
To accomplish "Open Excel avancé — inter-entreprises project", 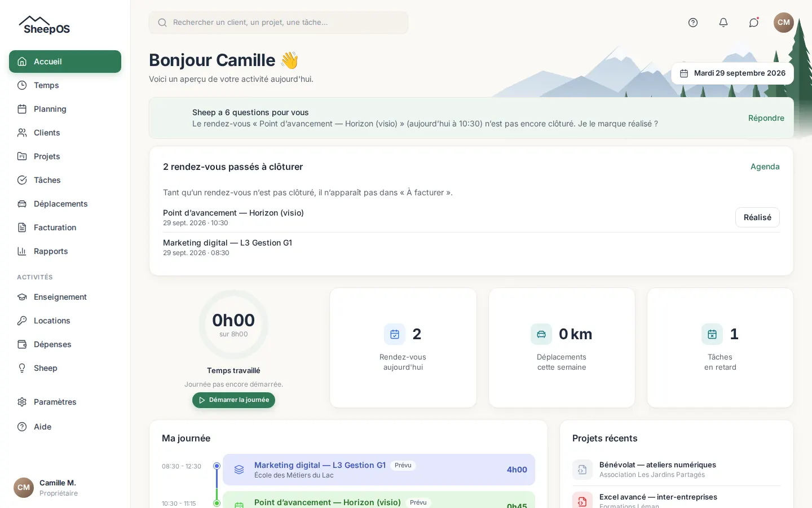I will click(x=677, y=500).
